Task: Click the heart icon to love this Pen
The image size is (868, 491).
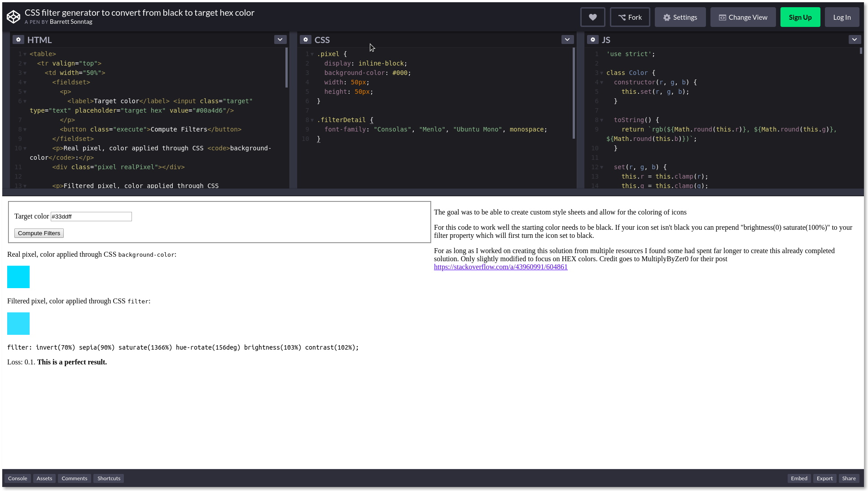Action: pyautogui.click(x=592, y=17)
